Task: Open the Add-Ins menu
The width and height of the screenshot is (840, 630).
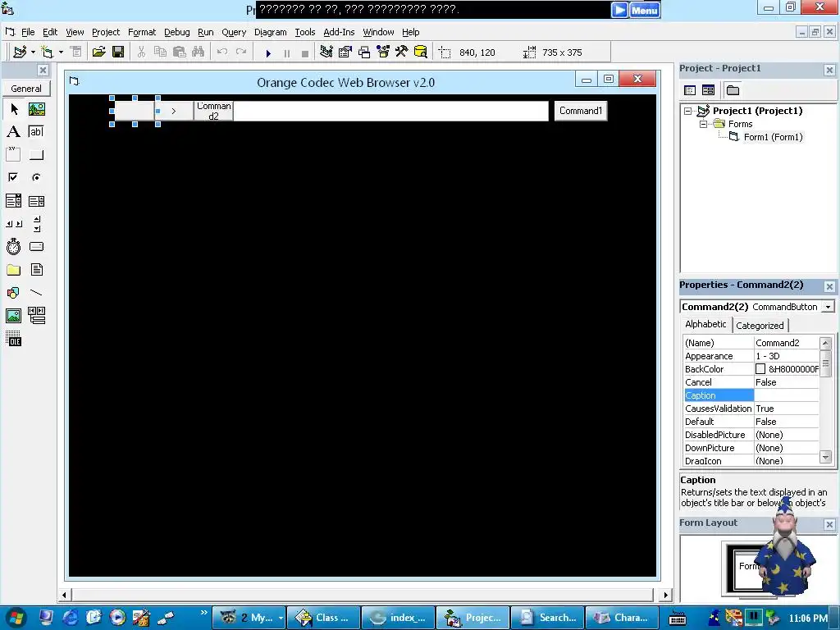Action: tap(339, 32)
